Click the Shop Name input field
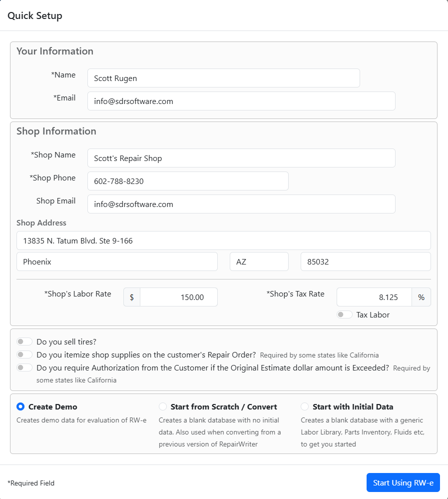Screen dimensions: 448x499 point(241,158)
